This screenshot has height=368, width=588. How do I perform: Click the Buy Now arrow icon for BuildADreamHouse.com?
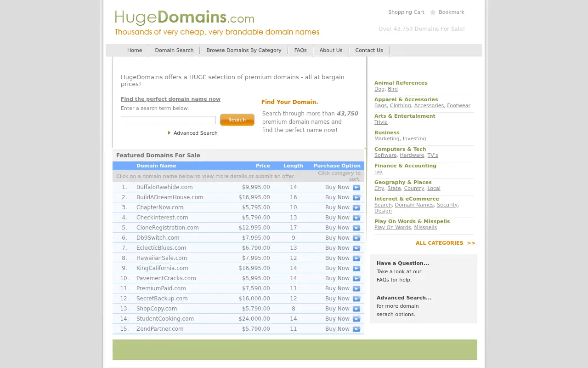[356, 197]
